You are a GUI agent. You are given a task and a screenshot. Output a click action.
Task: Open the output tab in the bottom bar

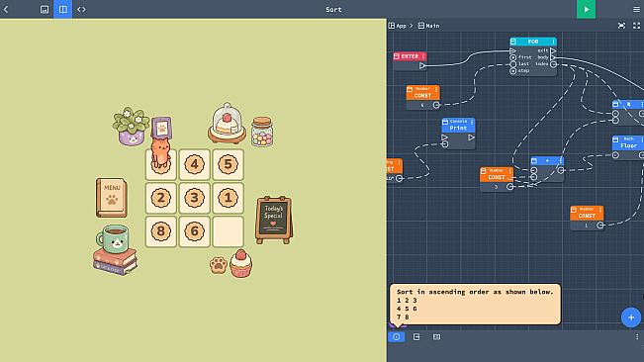pos(416,337)
